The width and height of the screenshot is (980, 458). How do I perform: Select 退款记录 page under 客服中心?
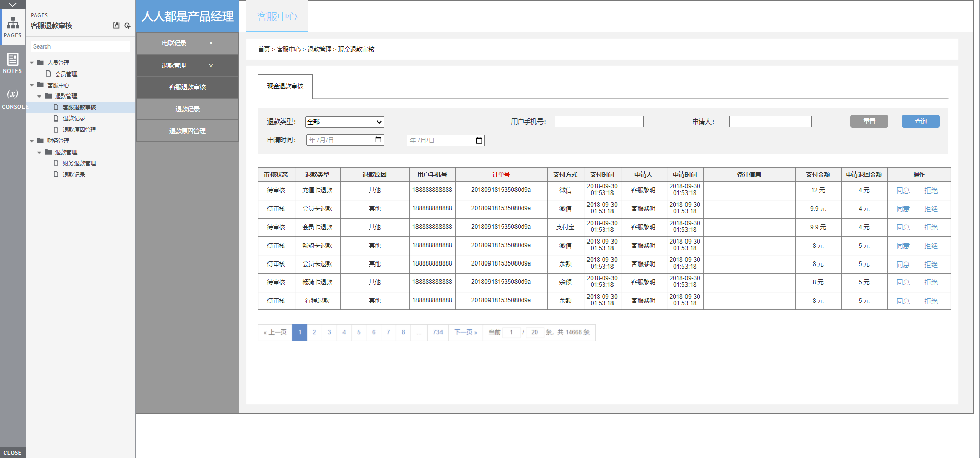73,118
